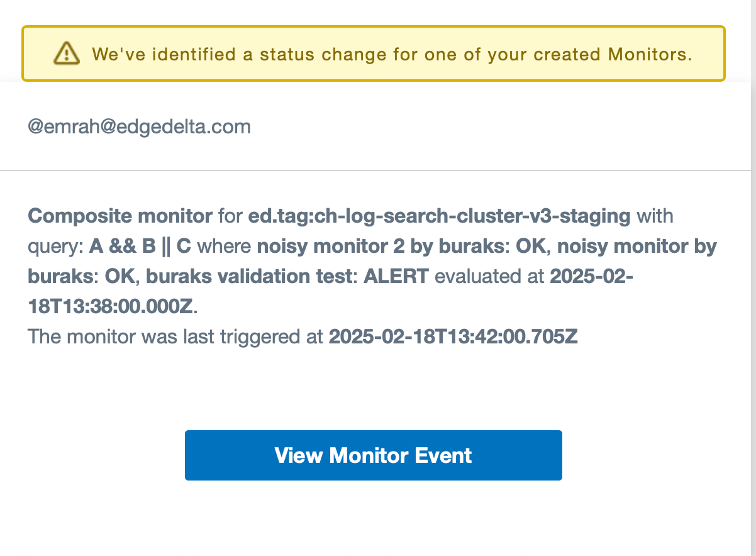The height and width of the screenshot is (556, 756).
Task: Click the warning triangle icon in the banner
Action: pyautogui.click(x=66, y=53)
